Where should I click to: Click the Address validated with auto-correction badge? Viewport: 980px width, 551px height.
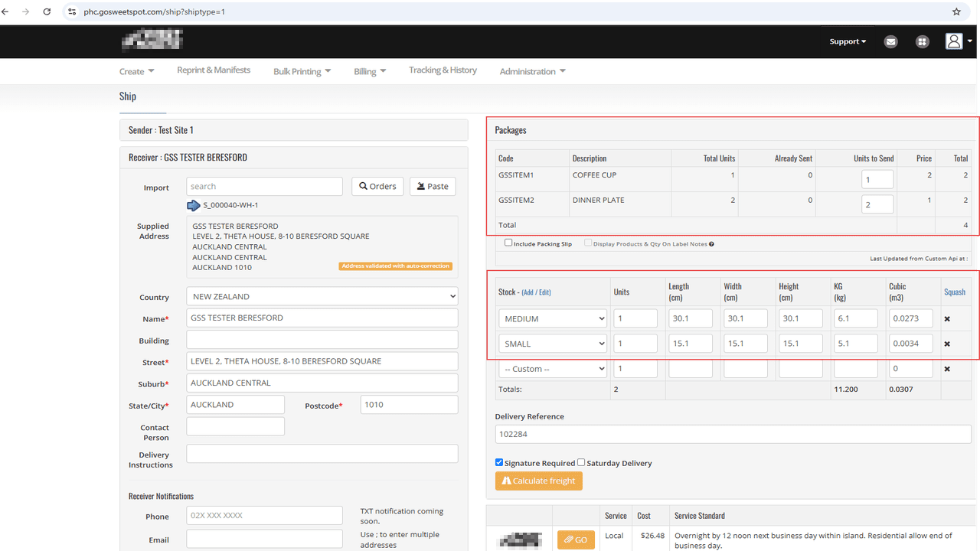(x=396, y=266)
